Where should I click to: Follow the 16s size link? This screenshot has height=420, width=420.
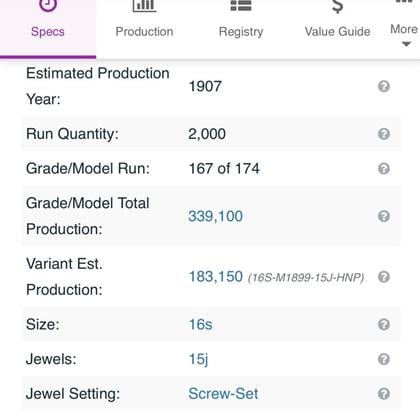[200, 324]
